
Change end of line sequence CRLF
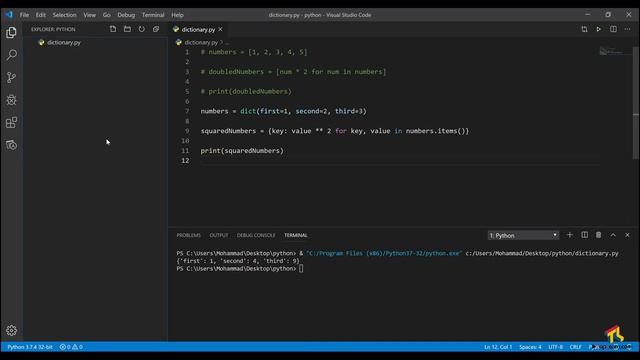[576, 347]
